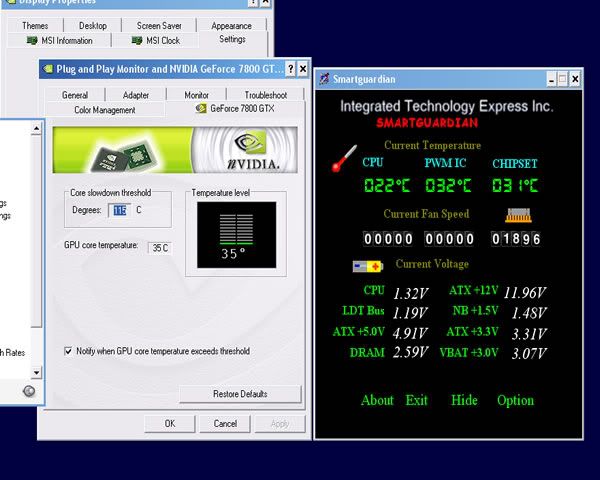Click the MSI Information tab icon
The width and height of the screenshot is (600, 480).
pos(32,40)
